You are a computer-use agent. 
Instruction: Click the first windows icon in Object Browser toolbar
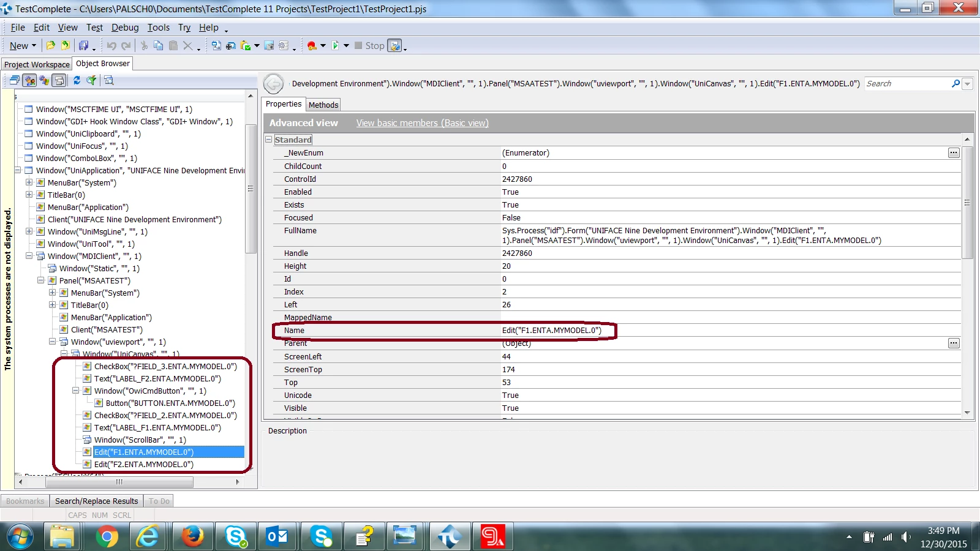pos(15,80)
